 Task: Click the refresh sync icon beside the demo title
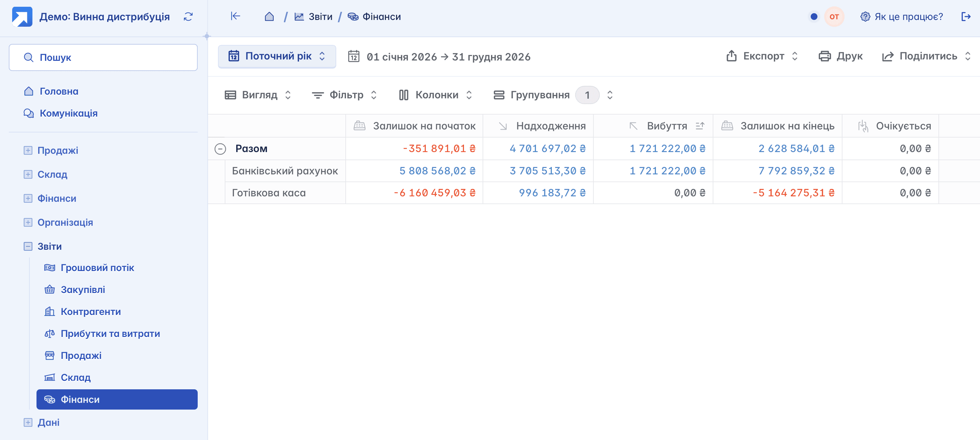[x=188, y=17]
